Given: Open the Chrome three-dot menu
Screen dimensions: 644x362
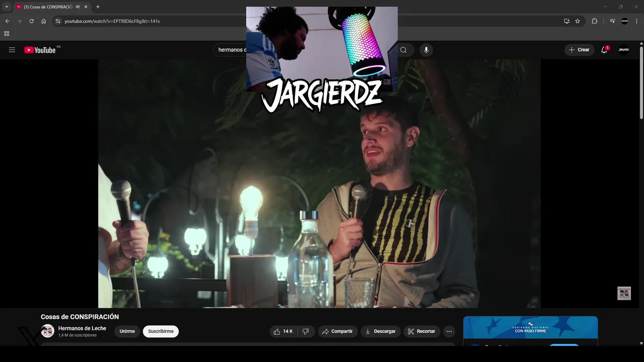Looking at the screenshot, I should [636, 21].
